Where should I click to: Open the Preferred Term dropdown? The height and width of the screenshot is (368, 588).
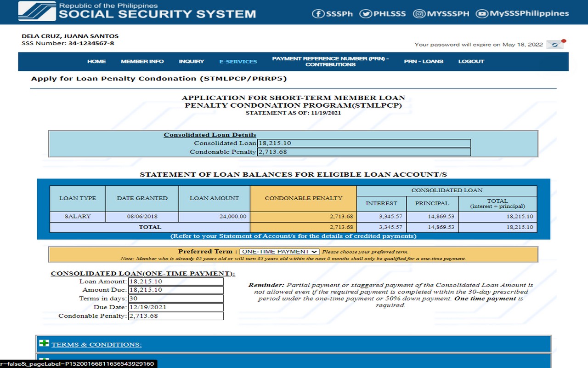click(279, 251)
